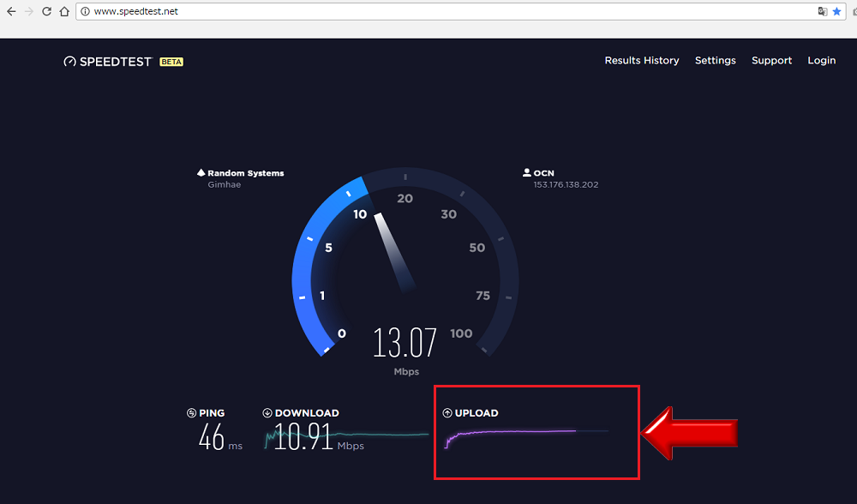
Task: Click the browser forward arrow
Action: point(29,11)
